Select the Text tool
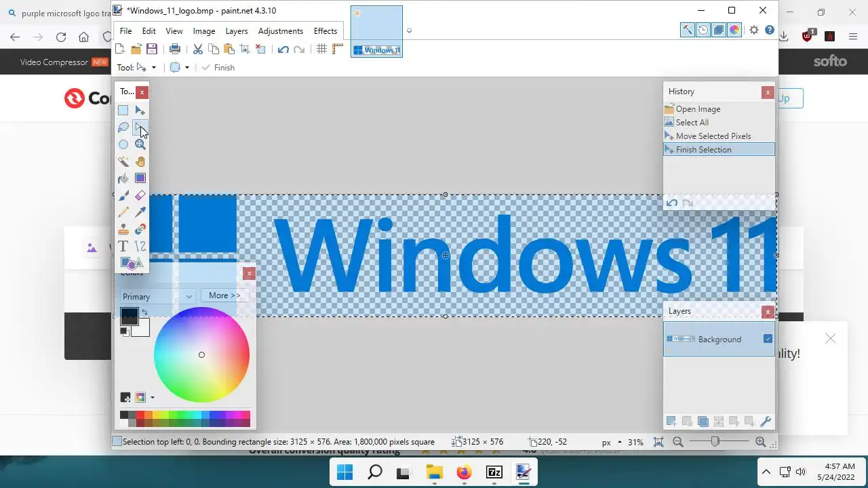Screen dimensions: 868x488 click(x=123, y=246)
